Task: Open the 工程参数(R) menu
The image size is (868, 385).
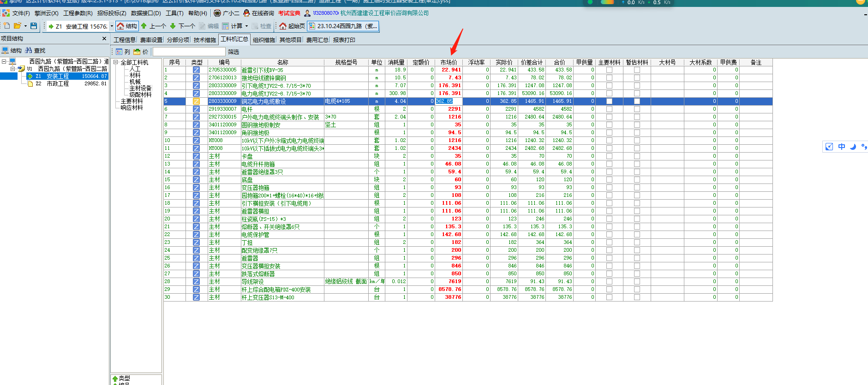Action: click(x=78, y=13)
